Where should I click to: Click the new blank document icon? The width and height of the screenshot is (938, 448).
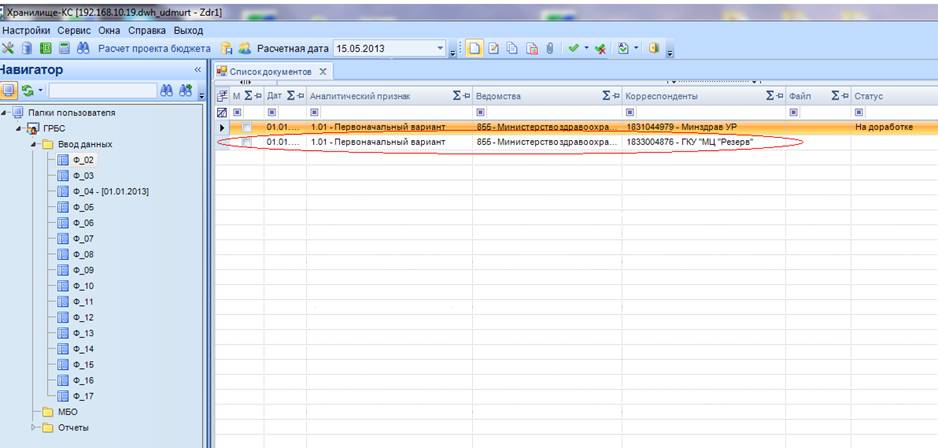[475, 48]
